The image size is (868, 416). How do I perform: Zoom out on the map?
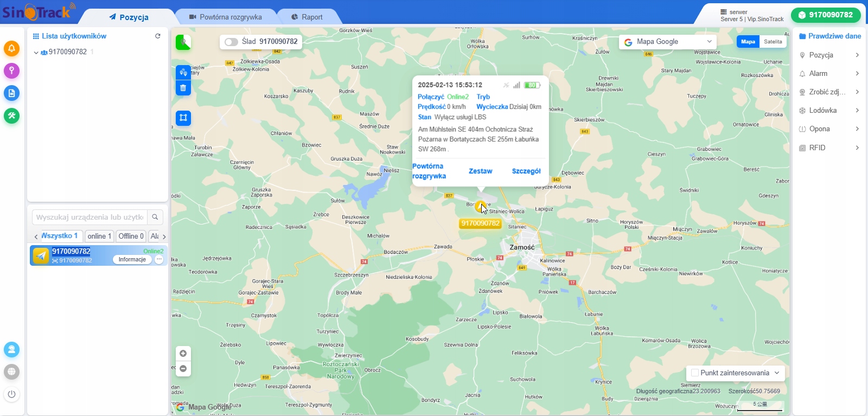pos(183,369)
